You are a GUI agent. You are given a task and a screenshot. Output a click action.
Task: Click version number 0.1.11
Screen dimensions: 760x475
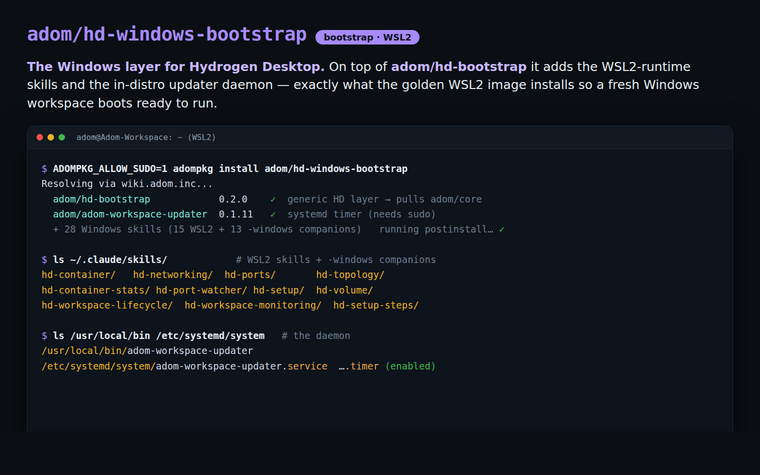point(236,214)
